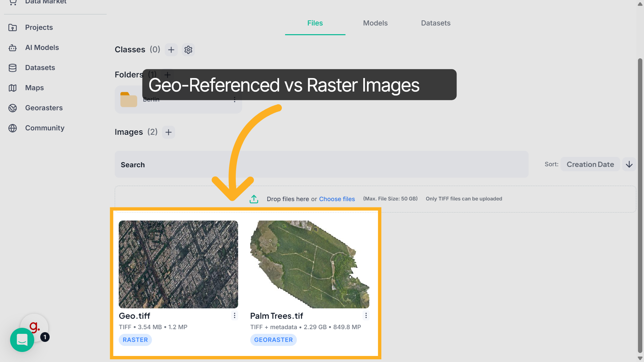This screenshot has height=362, width=644.
Task: Click the Palm Trees.tif file name
Action: pyautogui.click(x=277, y=316)
